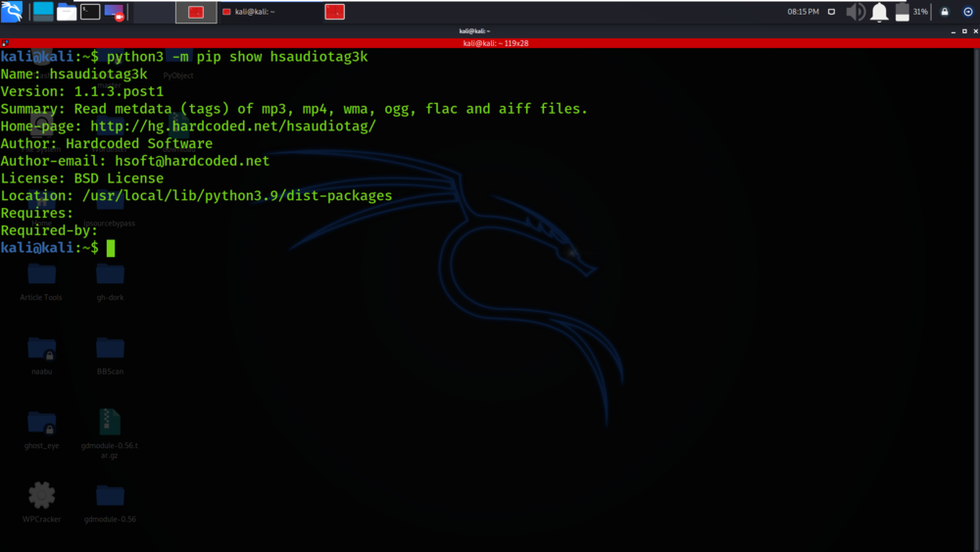The image size is (980, 552).
Task: Minimize the terminal window
Action: (x=954, y=31)
